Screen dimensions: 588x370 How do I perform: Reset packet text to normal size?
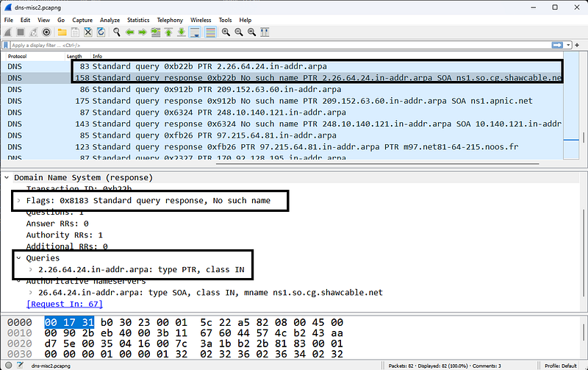251,32
